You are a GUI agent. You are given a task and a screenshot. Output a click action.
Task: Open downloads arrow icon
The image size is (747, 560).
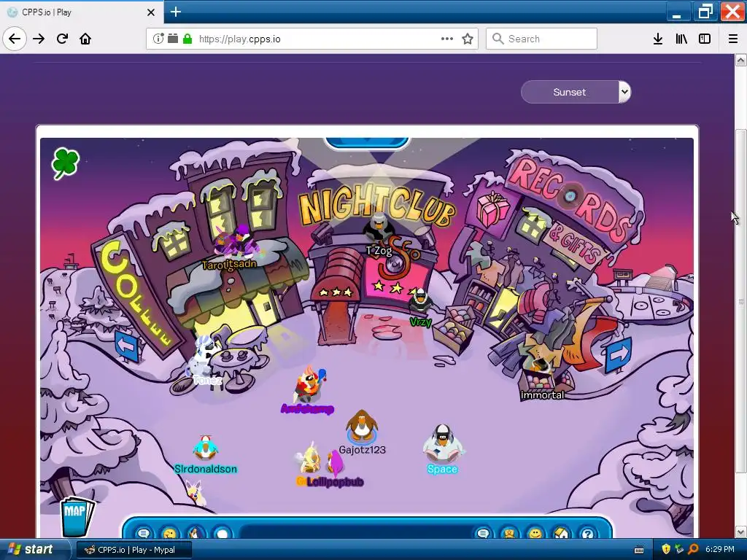pos(658,39)
